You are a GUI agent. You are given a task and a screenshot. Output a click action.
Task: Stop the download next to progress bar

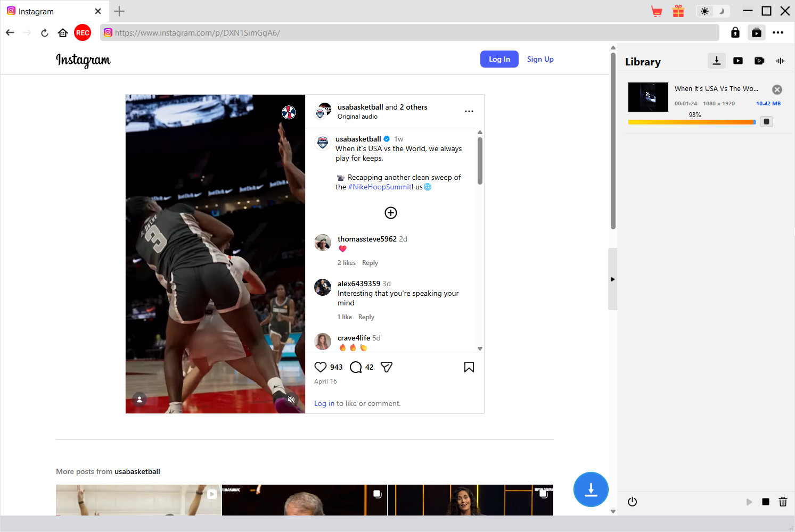(766, 121)
